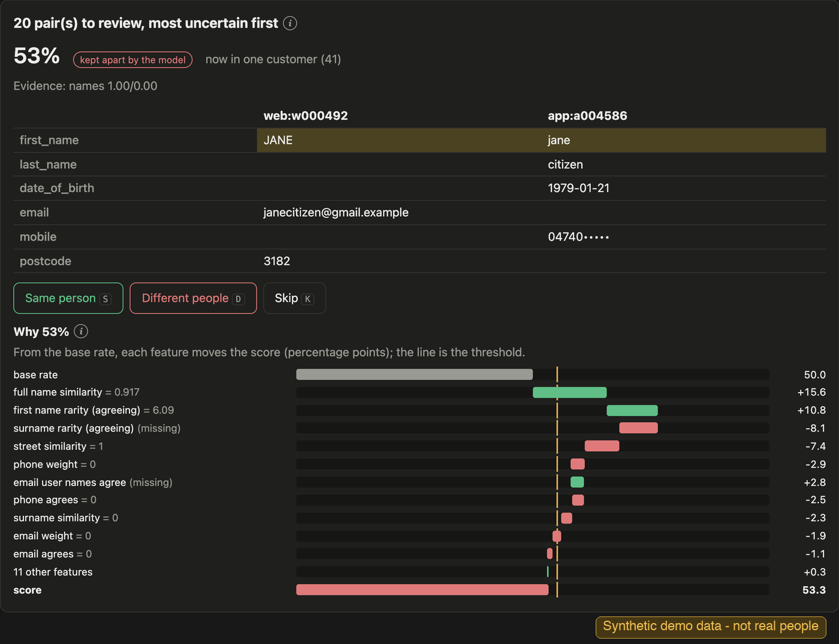Image resolution: width=839 pixels, height=644 pixels.
Task: Open the info icon beside the review heading
Action: coord(290,23)
